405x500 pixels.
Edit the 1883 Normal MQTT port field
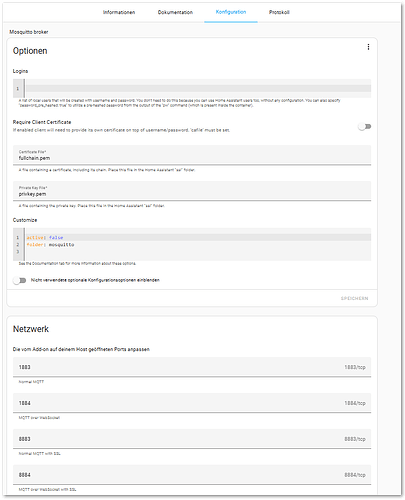[x=192, y=367]
